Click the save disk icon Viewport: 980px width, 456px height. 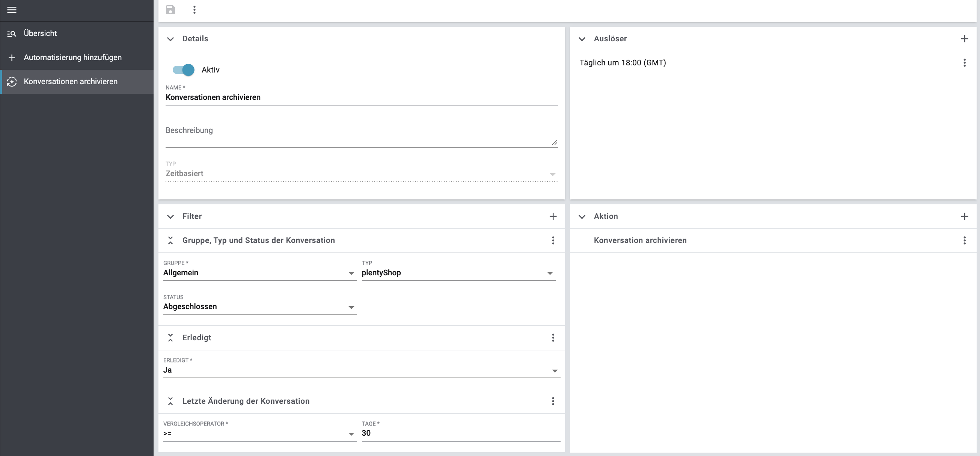pos(170,10)
